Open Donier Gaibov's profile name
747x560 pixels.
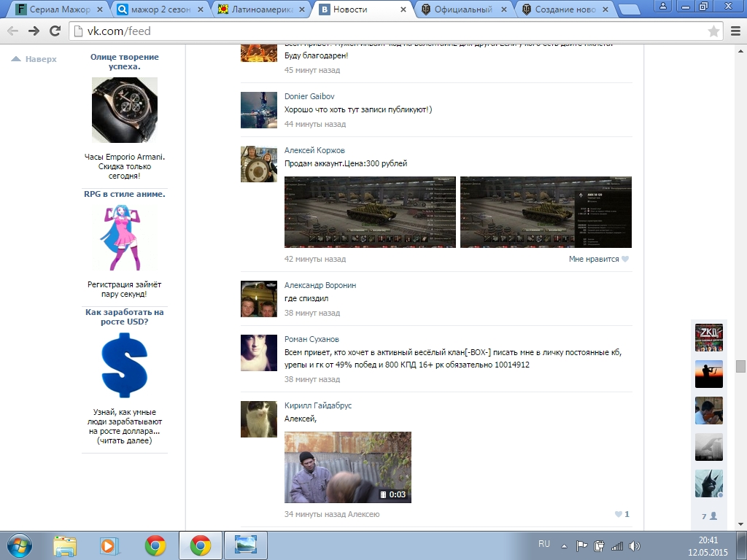(x=309, y=96)
